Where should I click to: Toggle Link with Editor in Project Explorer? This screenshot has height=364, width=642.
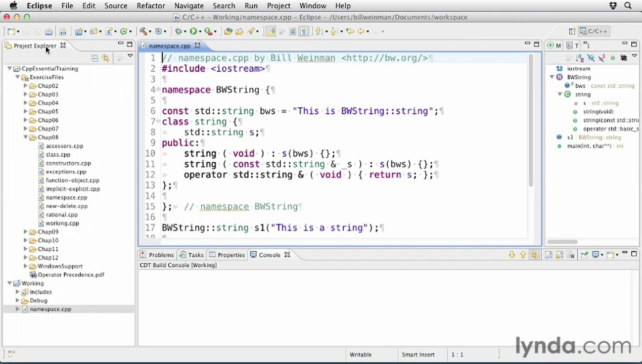(106, 58)
